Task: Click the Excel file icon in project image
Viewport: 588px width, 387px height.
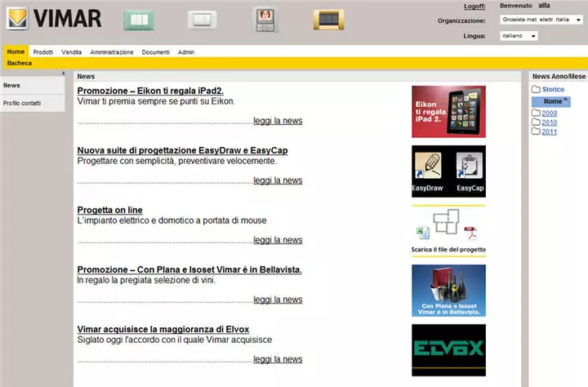Action: tap(423, 233)
